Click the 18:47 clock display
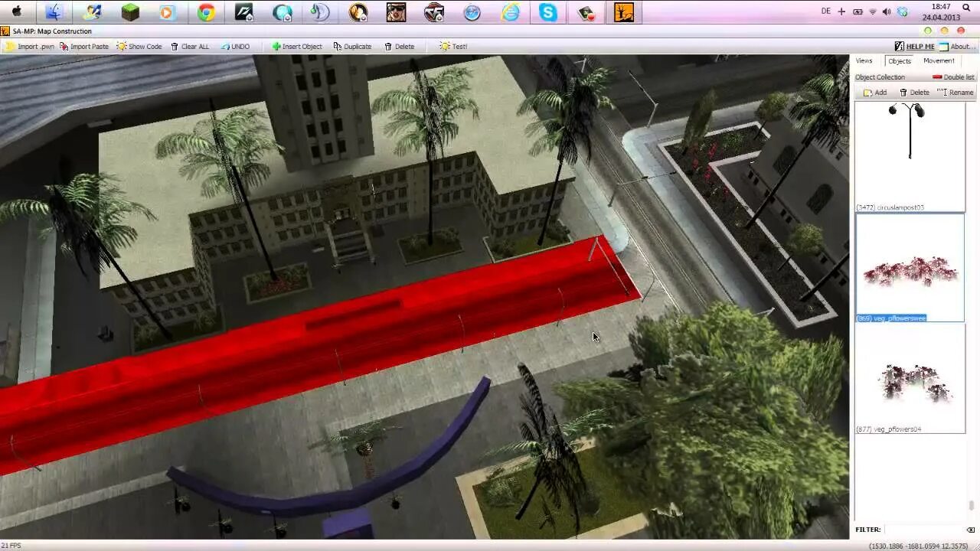 point(941,7)
